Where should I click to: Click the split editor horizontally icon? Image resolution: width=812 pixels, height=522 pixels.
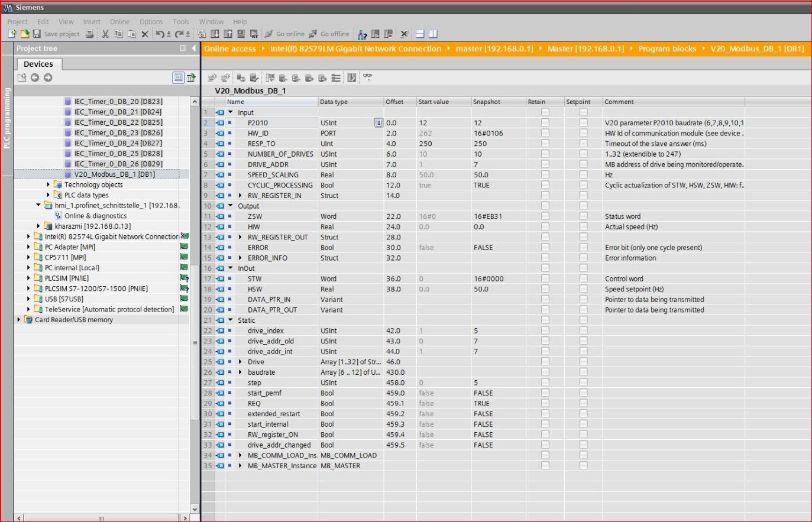pyautogui.click(x=420, y=34)
